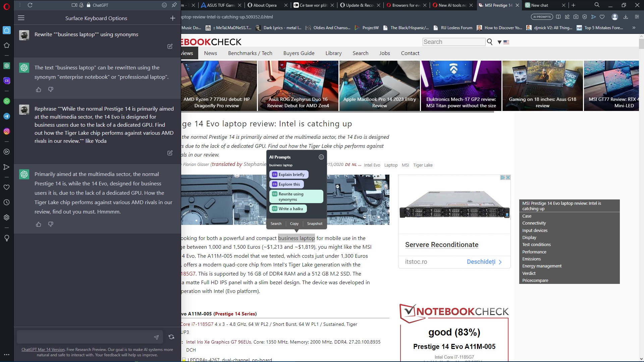Toggle the AI PROMPTS address bar badge

point(542,17)
